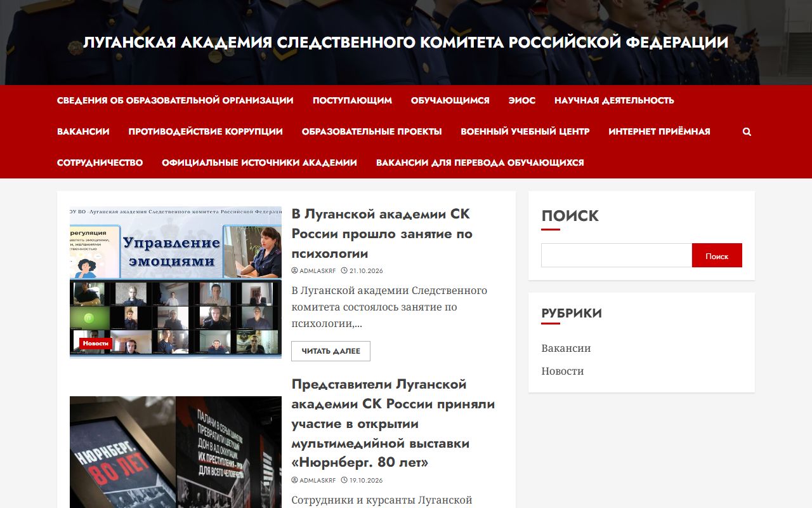
Task: Click the Рубрики widget heading
Action: click(x=572, y=313)
